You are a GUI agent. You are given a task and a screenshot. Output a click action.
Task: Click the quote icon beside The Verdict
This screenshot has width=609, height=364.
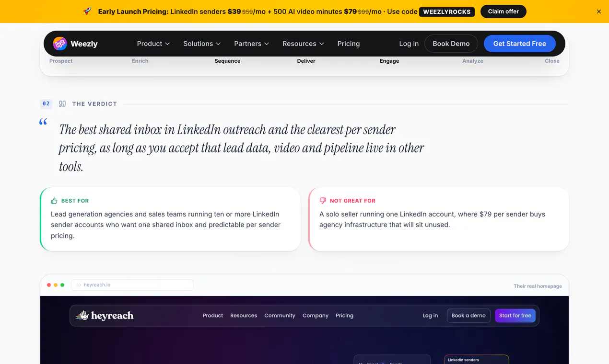pyautogui.click(x=62, y=104)
